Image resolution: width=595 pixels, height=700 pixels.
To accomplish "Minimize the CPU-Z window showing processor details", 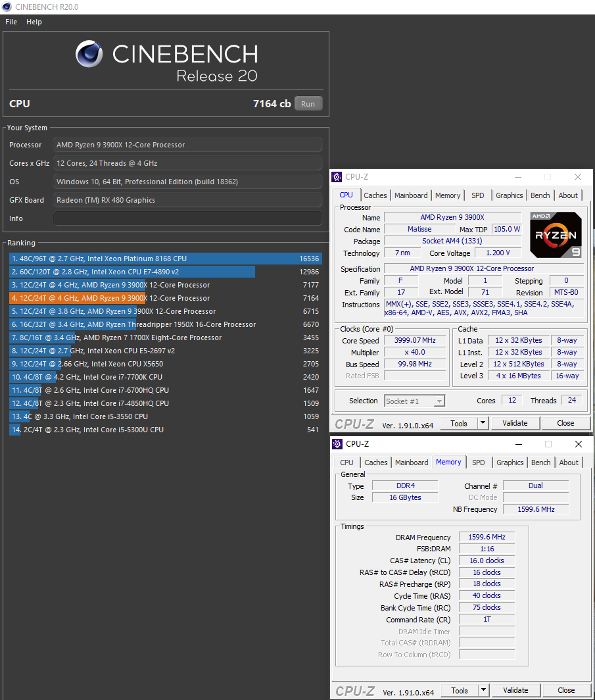I will (x=517, y=177).
